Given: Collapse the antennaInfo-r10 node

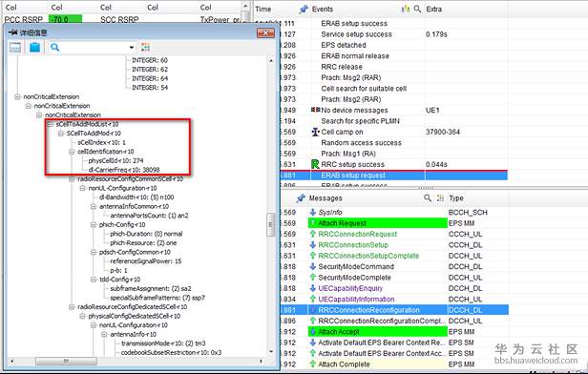Looking at the screenshot, I should tap(104, 334).
